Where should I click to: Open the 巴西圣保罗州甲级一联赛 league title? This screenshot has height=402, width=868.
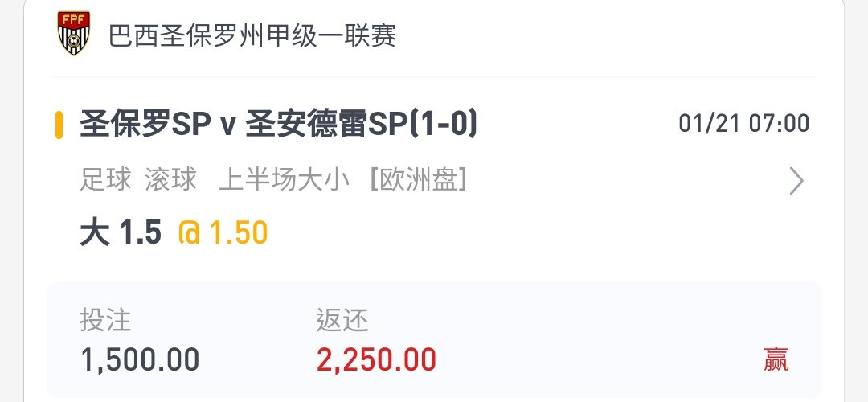click(252, 36)
